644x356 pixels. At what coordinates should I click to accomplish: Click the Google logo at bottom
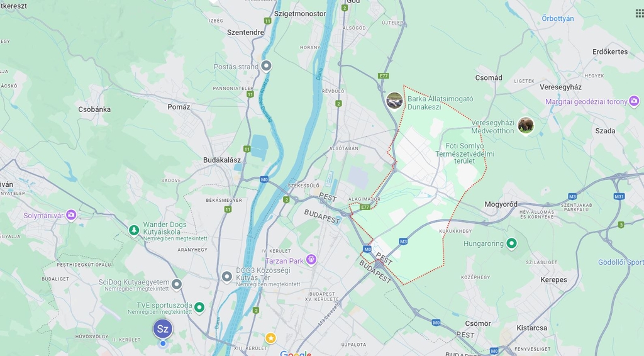point(296,353)
